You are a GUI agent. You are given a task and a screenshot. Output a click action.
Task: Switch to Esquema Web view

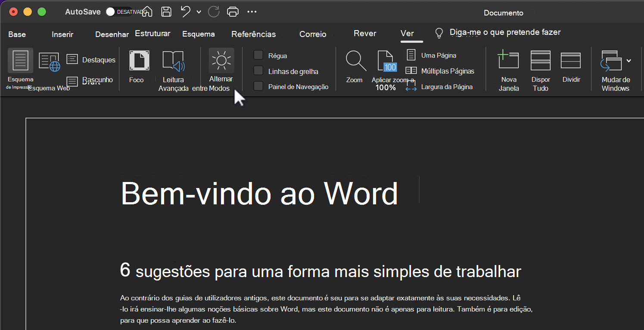(x=49, y=62)
